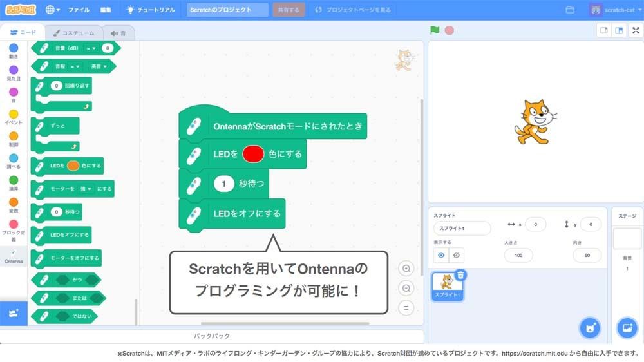The image size is (644, 362).
Task: Select the 見た目 looks category
Action: 14,73
